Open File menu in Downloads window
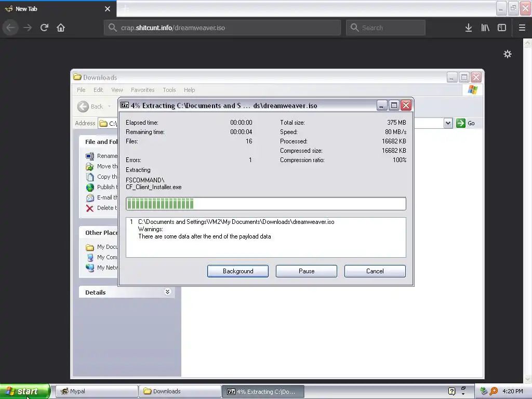Viewport: 532px width, 399px height. [x=81, y=90]
